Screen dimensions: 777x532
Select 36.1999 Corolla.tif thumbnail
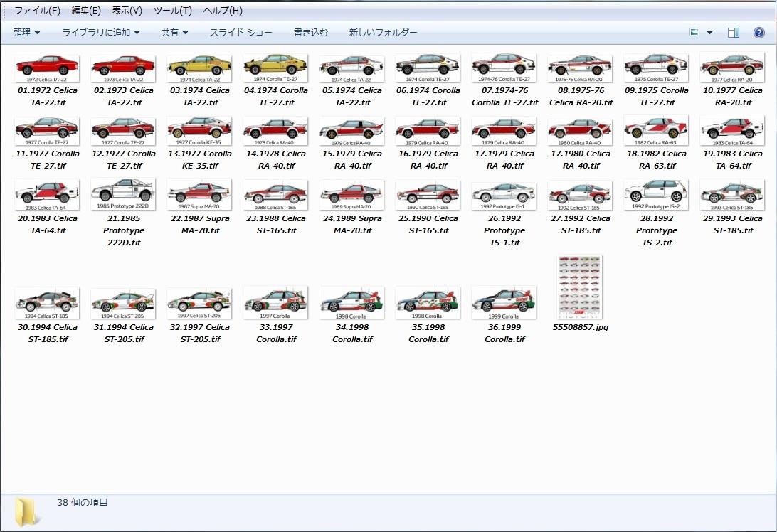[504, 303]
